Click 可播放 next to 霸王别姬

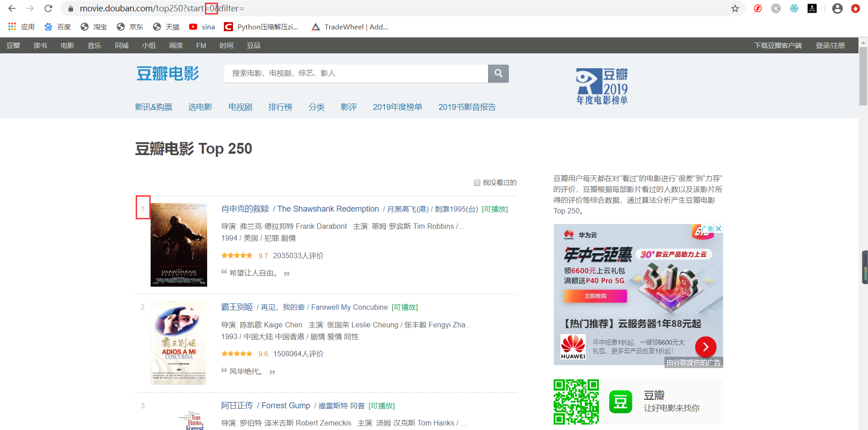click(x=405, y=307)
